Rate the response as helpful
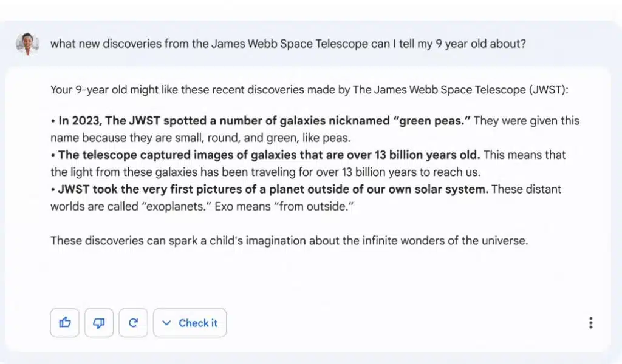622x364 pixels. pos(64,323)
